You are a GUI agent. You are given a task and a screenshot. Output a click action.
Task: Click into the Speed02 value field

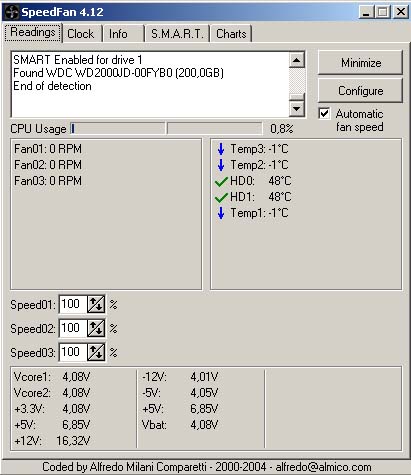pos(73,328)
